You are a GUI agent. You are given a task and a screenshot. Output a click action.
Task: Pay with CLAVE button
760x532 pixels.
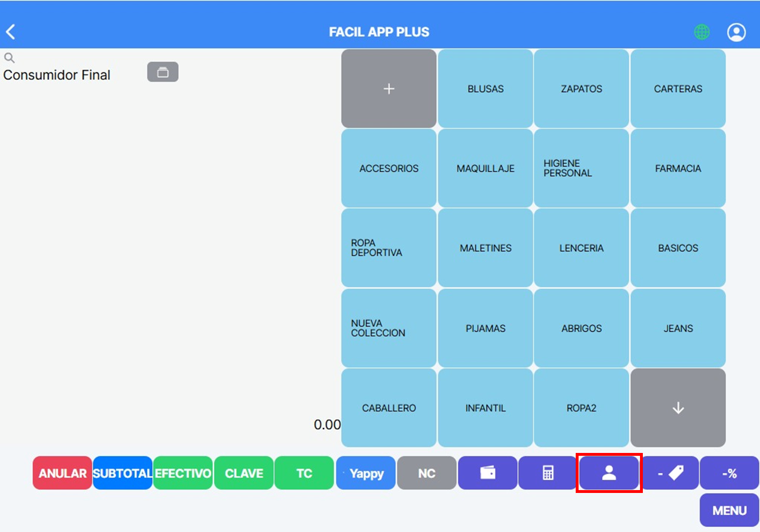[x=244, y=473]
